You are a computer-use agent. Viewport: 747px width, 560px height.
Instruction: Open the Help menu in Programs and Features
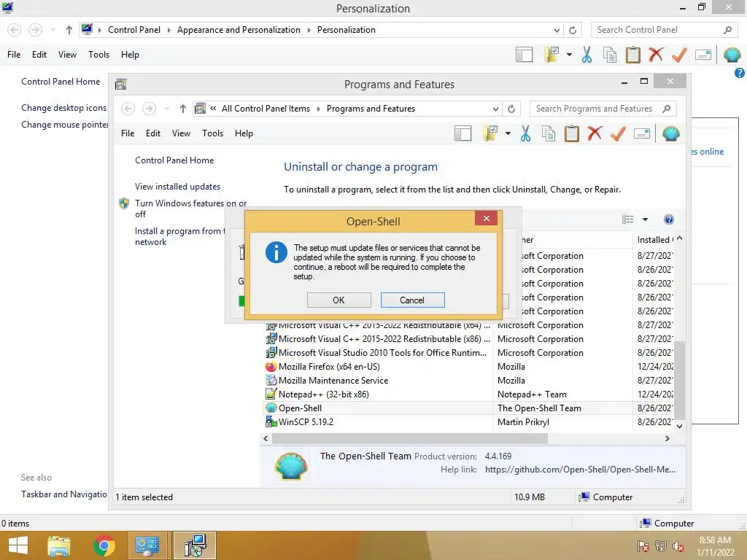click(x=244, y=133)
